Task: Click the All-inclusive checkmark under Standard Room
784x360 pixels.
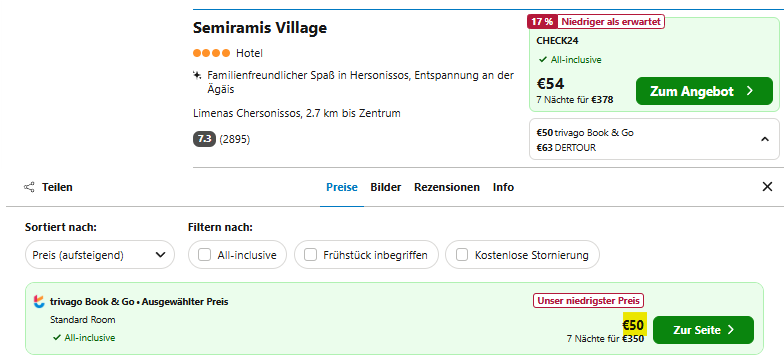Action: click(x=57, y=338)
